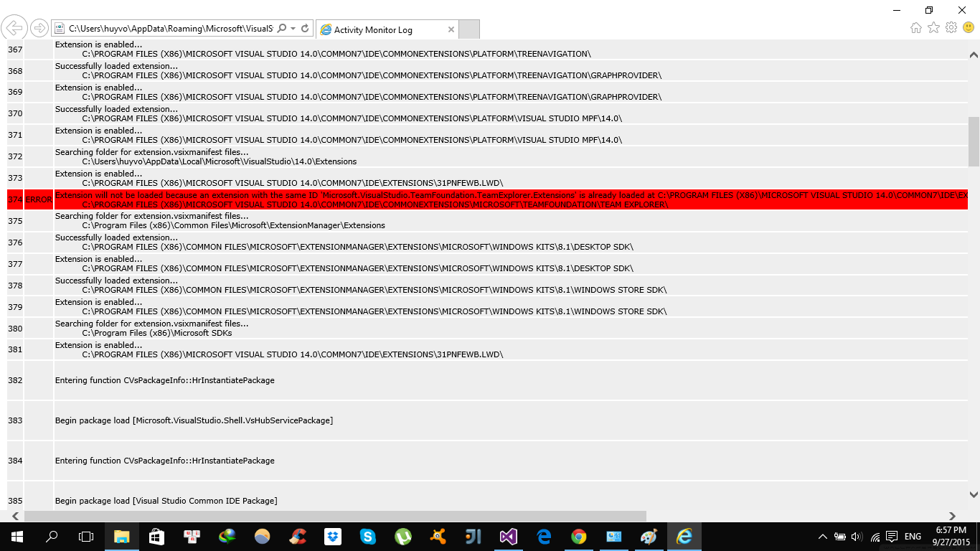Click row number 385
This screenshot has width=980, height=551.
coord(15,501)
